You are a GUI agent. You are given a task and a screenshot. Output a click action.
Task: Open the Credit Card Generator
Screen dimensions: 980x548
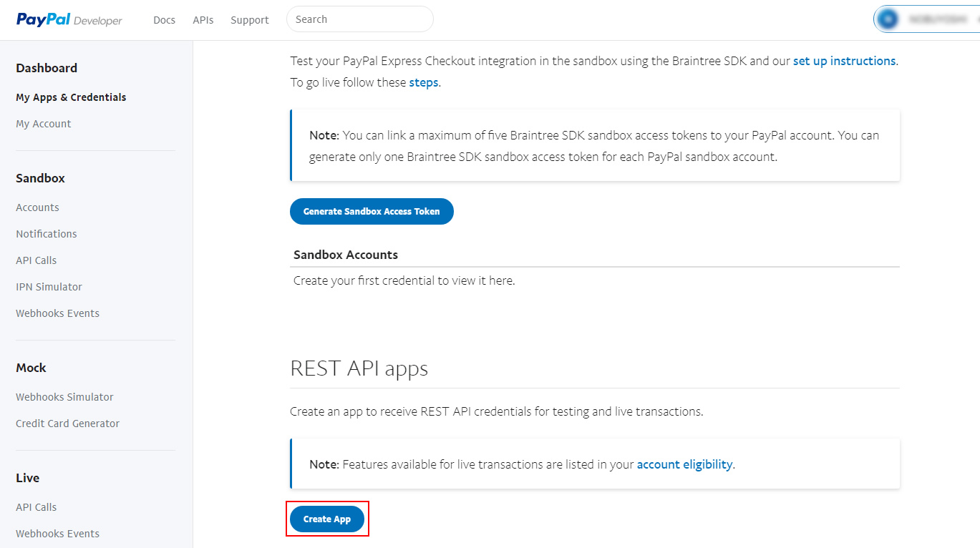coord(68,424)
